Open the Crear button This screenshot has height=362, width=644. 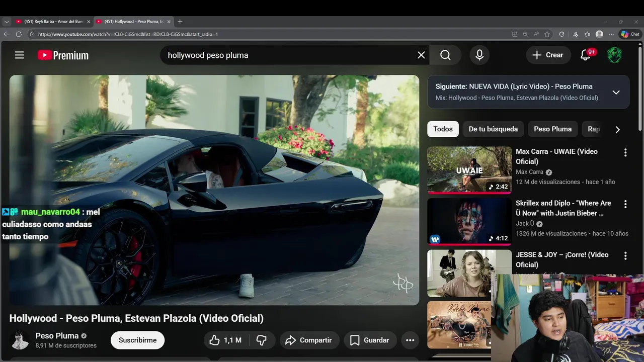[548, 55]
